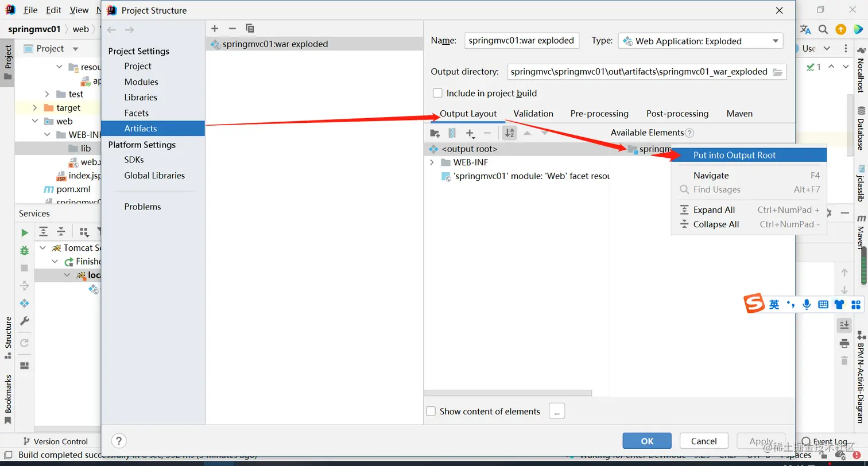Screen dimensions: 868x466
Task: Select springmvc01:war exploded artifact
Action: point(315,44)
